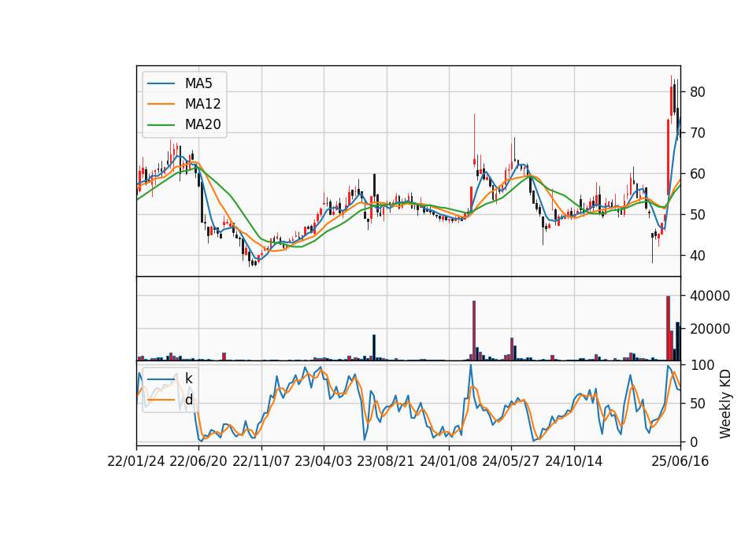Click the price axis label 50
This screenshot has width=756, height=543.
[x=697, y=214]
